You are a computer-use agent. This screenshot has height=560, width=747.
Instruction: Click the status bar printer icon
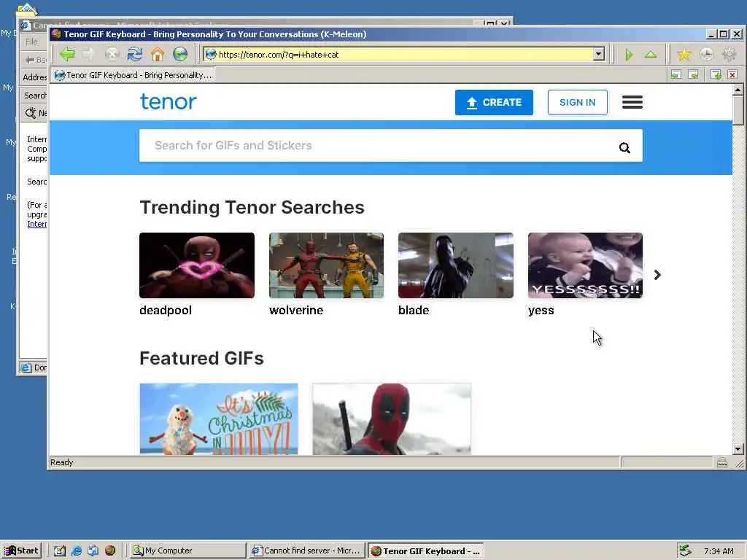[722, 462]
